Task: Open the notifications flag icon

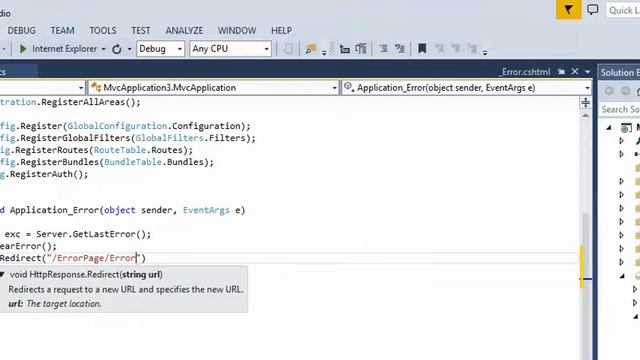Action: point(569,9)
